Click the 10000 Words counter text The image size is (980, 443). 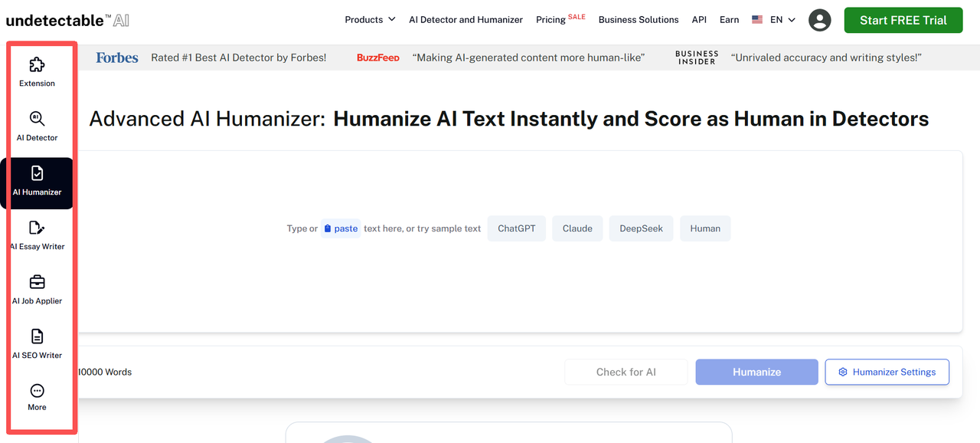pyautogui.click(x=106, y=372)
